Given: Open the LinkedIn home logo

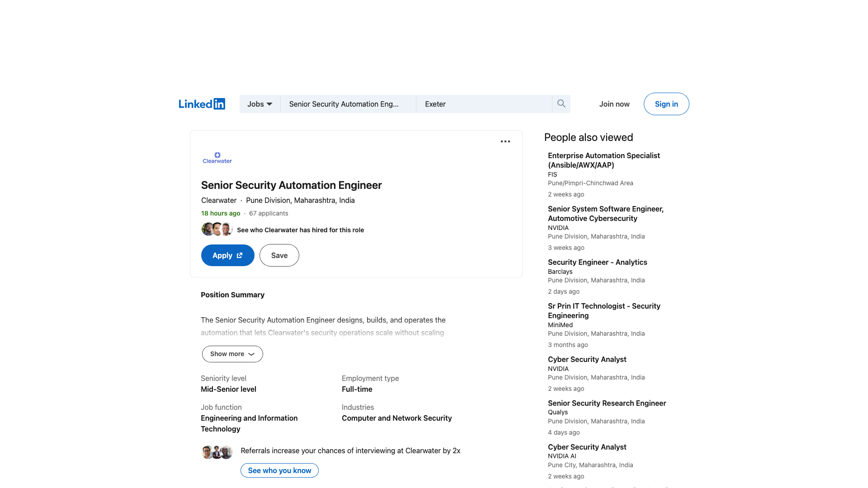Looking at the screenshot, I should pos(202,104).
